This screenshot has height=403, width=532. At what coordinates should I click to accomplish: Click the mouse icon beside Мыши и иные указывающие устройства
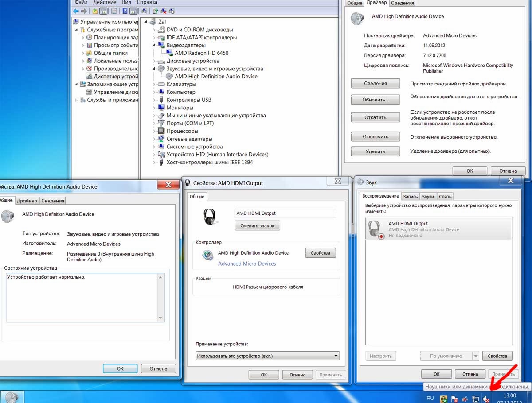(x=161, y=116)
